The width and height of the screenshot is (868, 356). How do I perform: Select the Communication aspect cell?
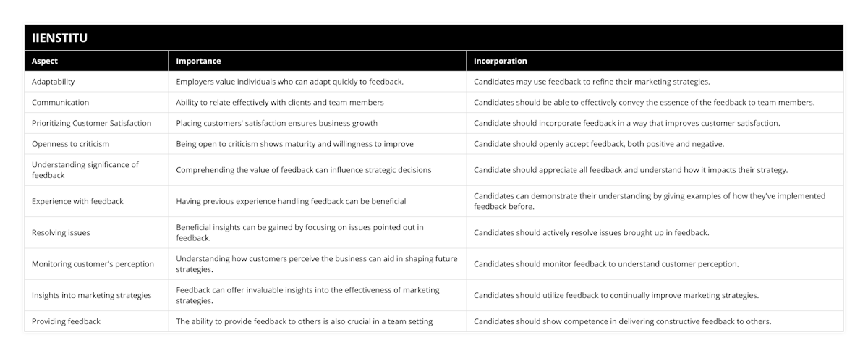60,103
